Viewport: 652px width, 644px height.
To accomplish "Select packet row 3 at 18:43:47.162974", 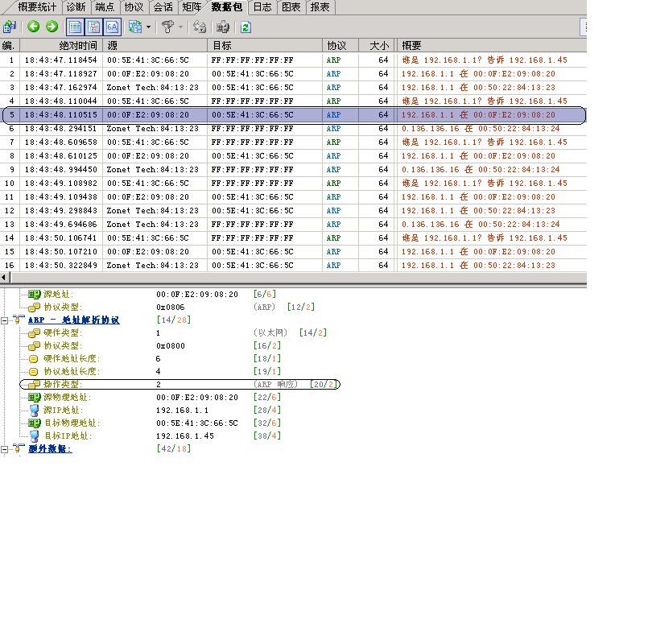I will (x=293, y=87).
